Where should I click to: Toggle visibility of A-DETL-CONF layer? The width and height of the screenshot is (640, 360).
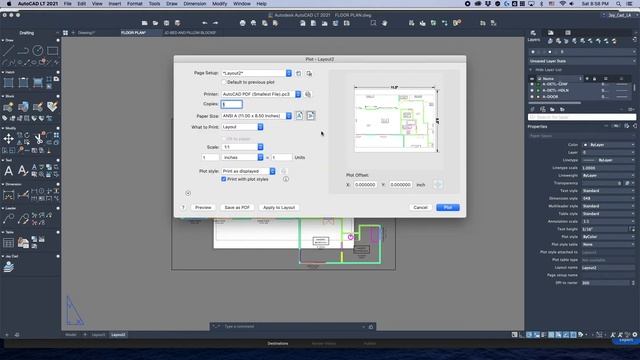tap(532, 84)
